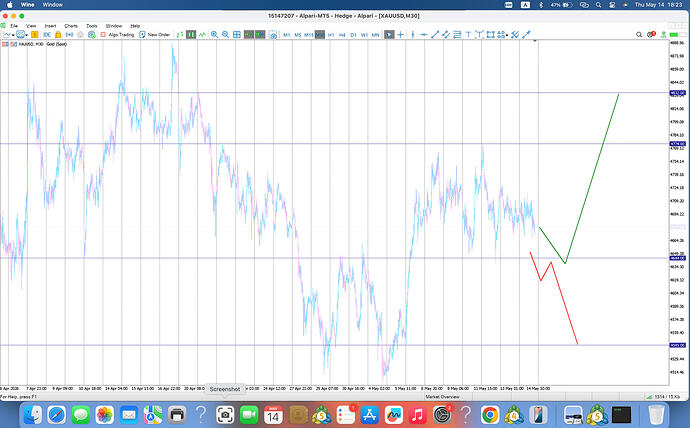
Task: Select the trendline drawing tool
Action: pyautogui.click(x=435, y=34)
